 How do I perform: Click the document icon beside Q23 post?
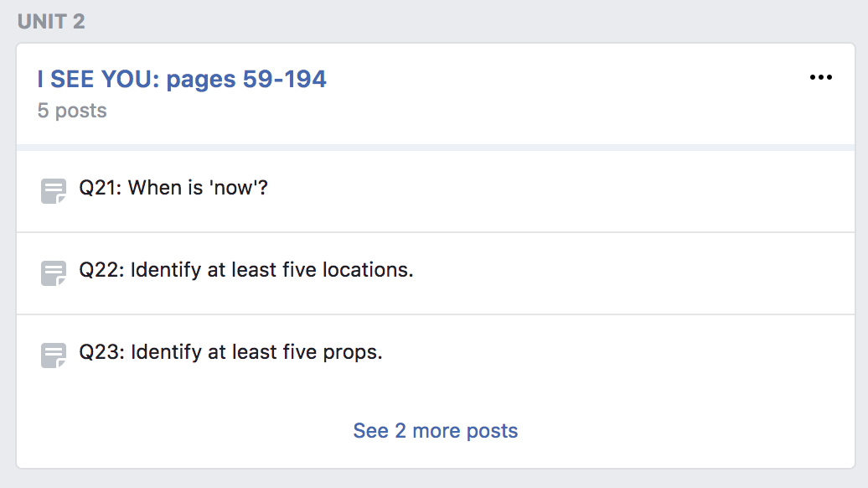pyautogui.click(x=54, y=355)
